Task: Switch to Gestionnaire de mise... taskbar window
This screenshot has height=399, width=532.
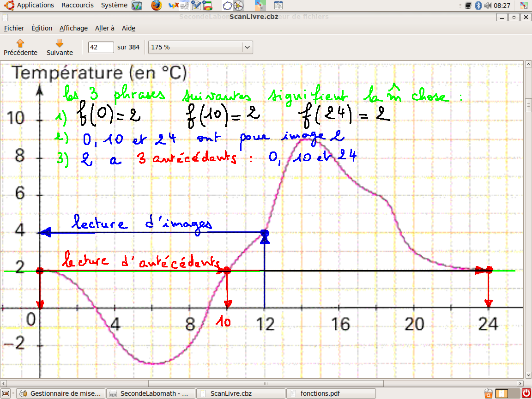Action: pyautogui.click(x=60, y=393)
